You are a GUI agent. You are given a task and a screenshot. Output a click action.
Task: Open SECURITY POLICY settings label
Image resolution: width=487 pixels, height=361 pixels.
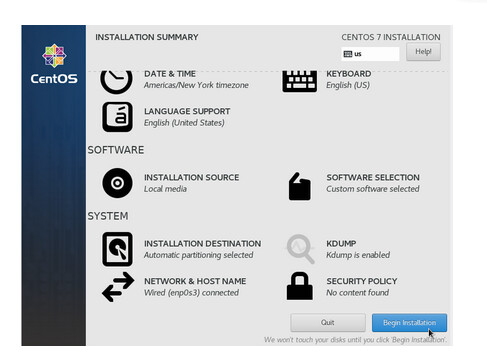(x=362, y=281)
